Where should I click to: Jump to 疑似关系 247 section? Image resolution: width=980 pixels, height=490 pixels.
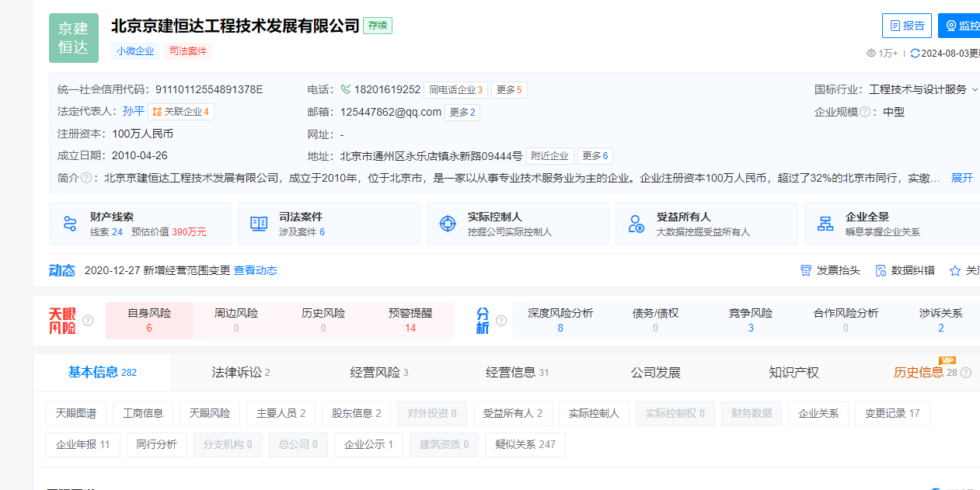pyautogui.click(x=525, y=445)
